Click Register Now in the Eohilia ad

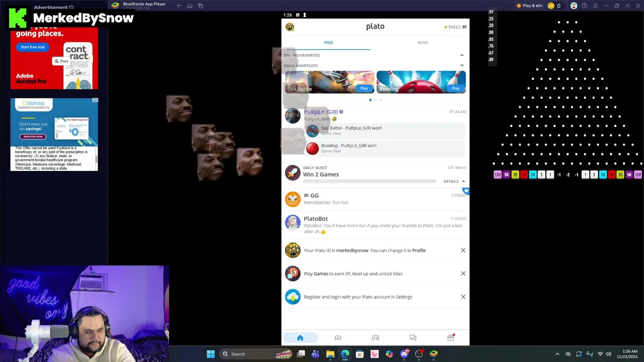(x=33, y=137)
